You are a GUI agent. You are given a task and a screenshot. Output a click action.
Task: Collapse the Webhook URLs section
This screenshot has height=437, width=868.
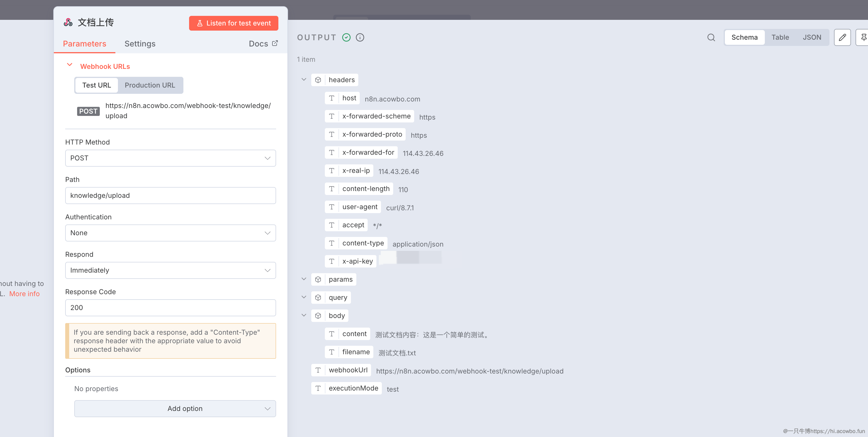(70, 65)
